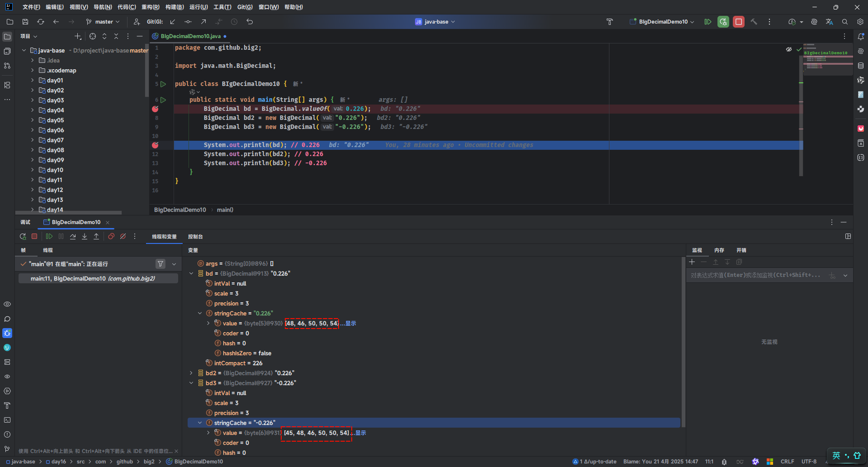Expand the bd2 variable node
This screenshot has width=868, height=467.
coord(191,373)
